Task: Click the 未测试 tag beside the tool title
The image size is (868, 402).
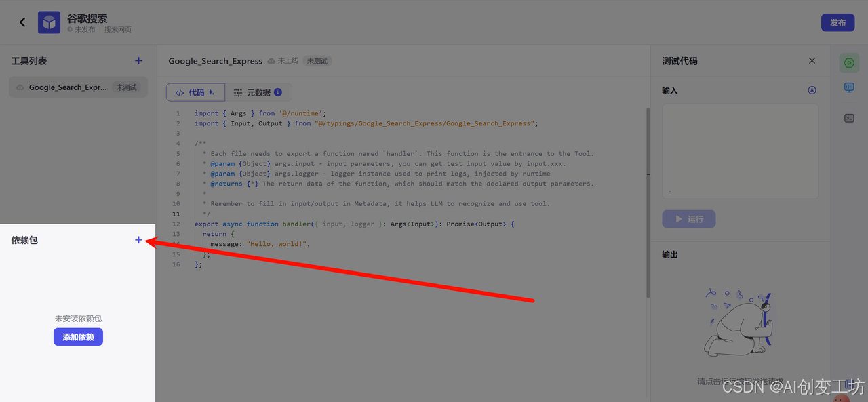Action: (317, 61)
